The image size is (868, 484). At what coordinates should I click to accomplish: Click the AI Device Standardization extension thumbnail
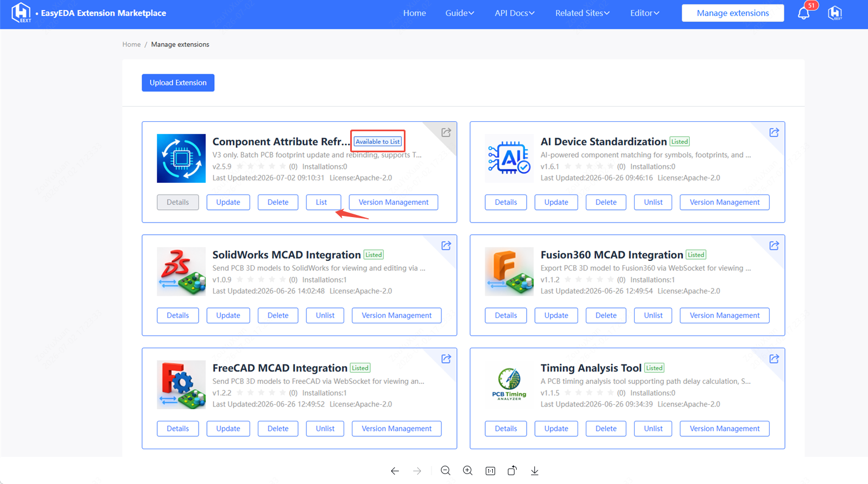510,158
